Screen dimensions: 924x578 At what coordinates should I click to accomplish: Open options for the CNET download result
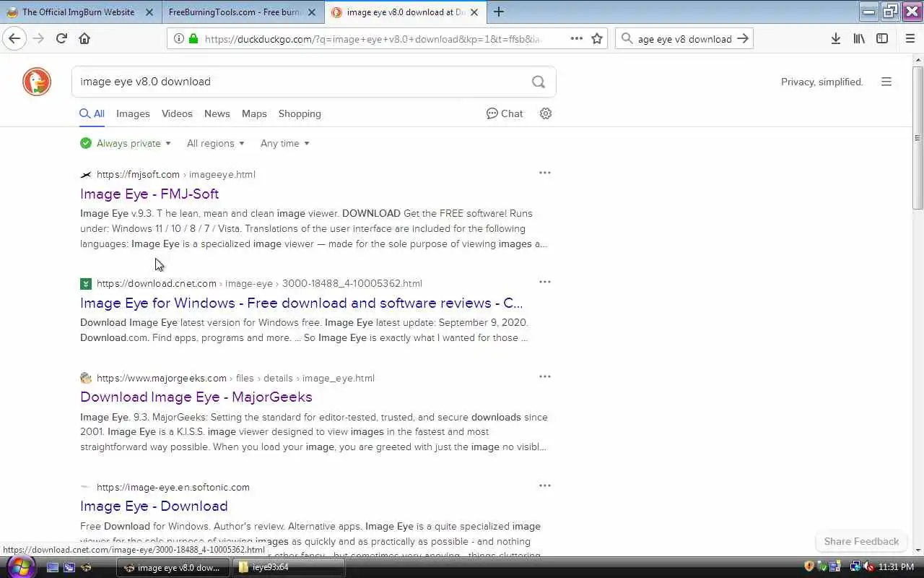click(545, 282)
